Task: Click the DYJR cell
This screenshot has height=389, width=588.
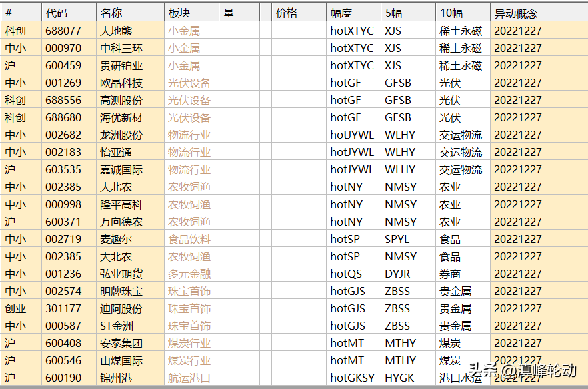Action: pyautogui.click(x=409, y=274)
